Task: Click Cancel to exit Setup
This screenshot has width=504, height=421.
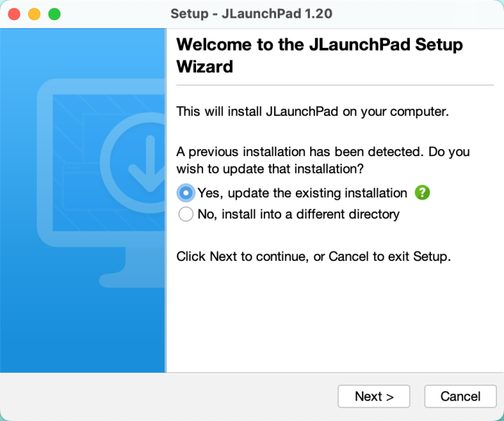Action: [x=460, y=396]
